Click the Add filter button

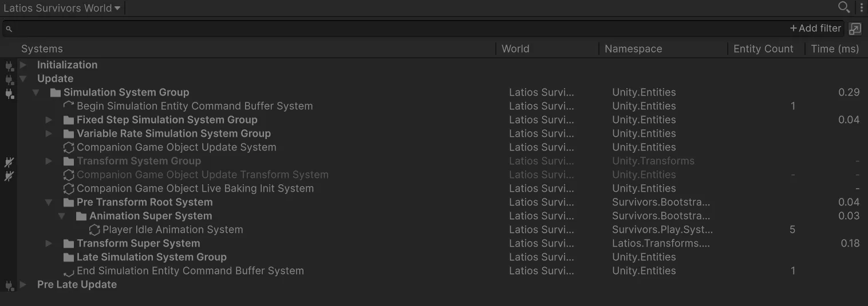pos(815,28)
